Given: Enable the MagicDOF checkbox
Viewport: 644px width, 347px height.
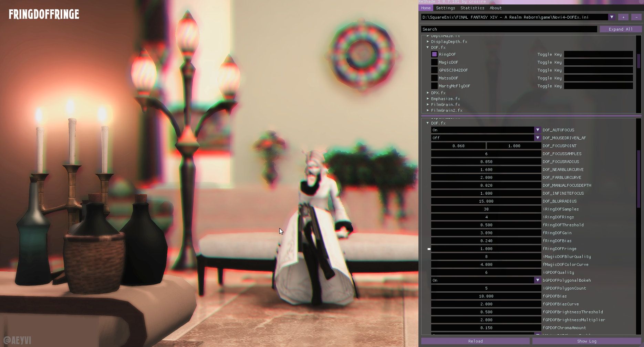Looking at the screenshot, I should click(434, 62).
